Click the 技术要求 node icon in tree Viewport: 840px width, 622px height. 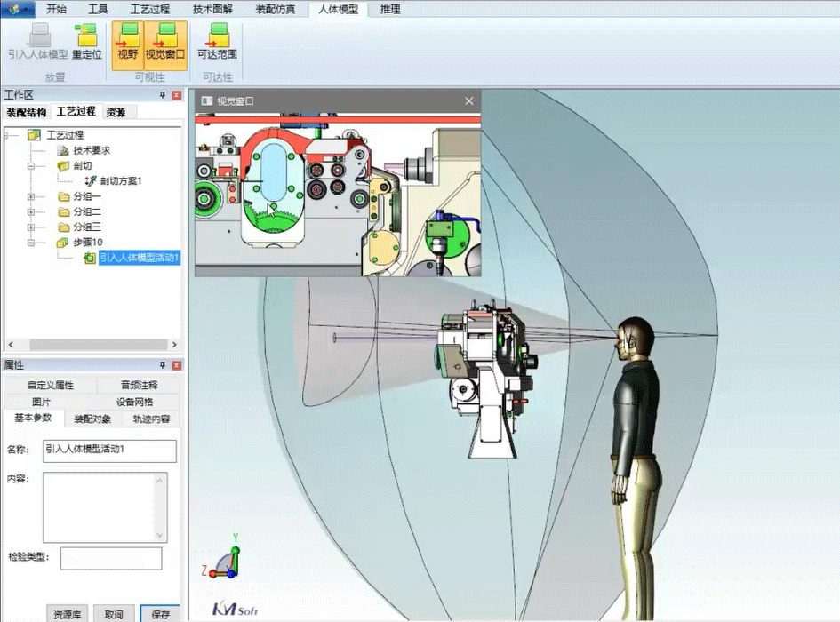(63, 151)
